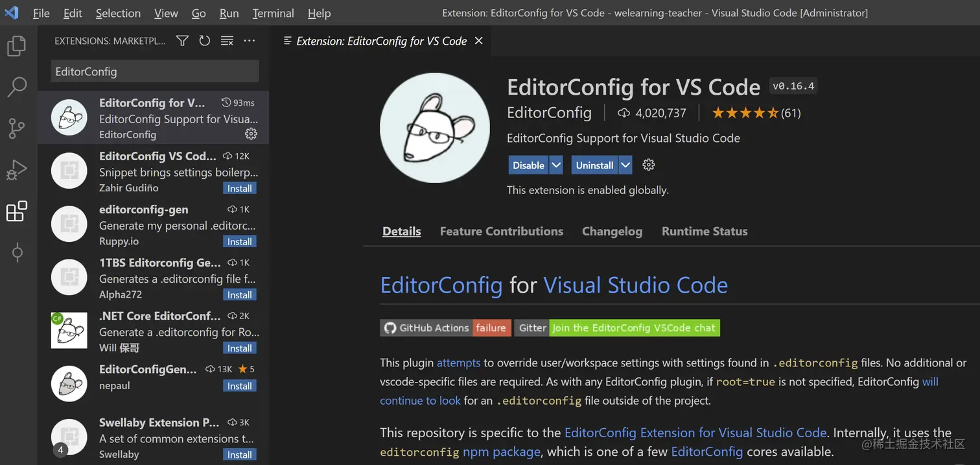Open the Run menu

tap(229, 13)
